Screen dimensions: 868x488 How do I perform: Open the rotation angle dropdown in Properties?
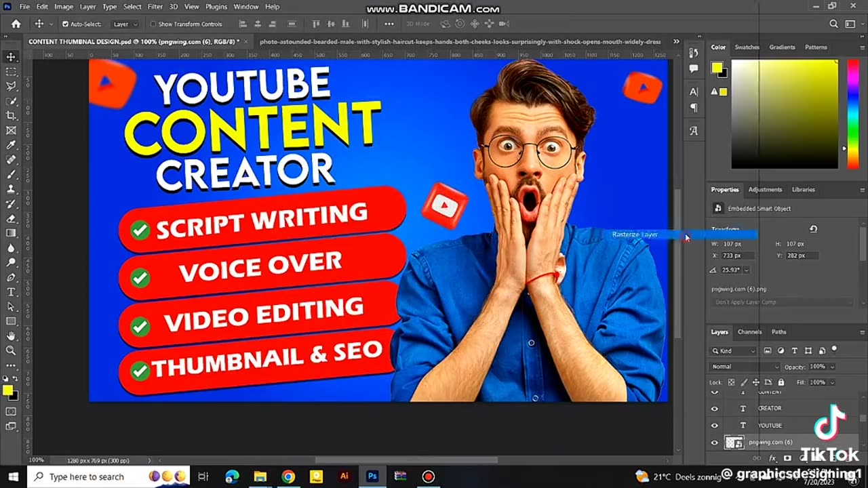coord(747,270)
